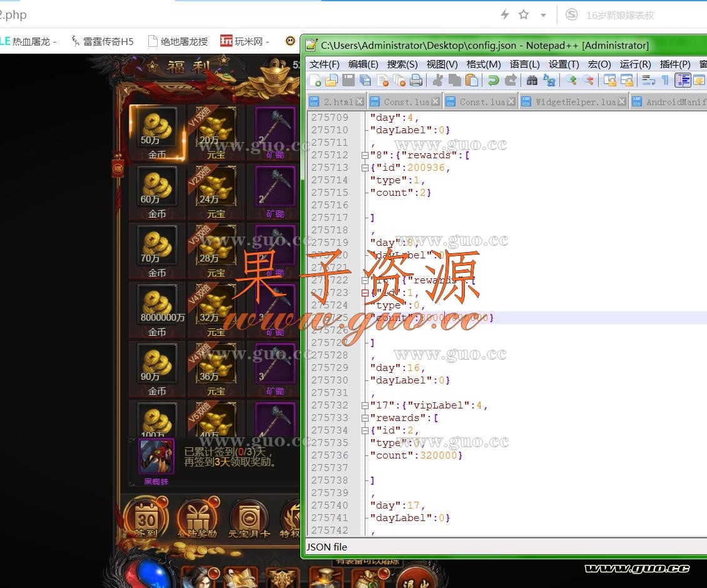Toggle the Word Wrap toolbar icon

point(648,81)
